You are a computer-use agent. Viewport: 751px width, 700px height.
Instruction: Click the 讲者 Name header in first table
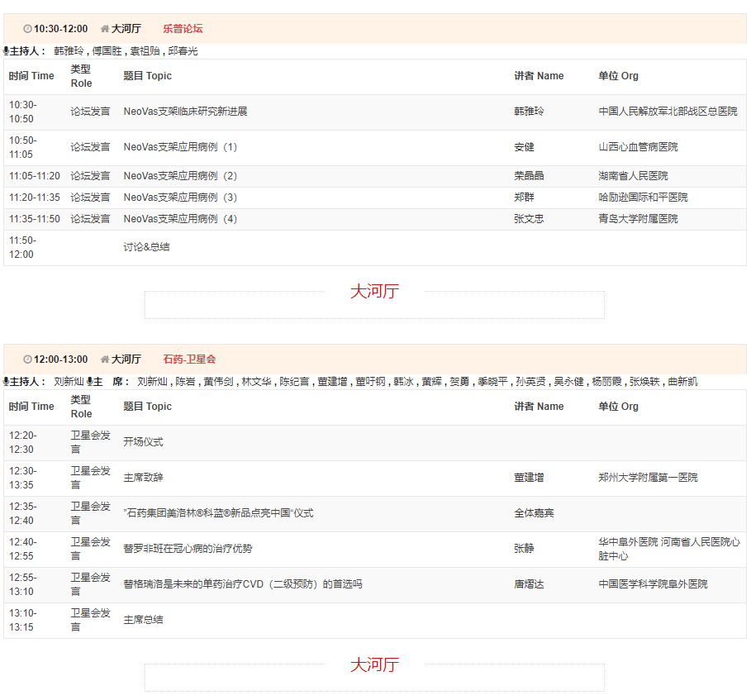539,76
